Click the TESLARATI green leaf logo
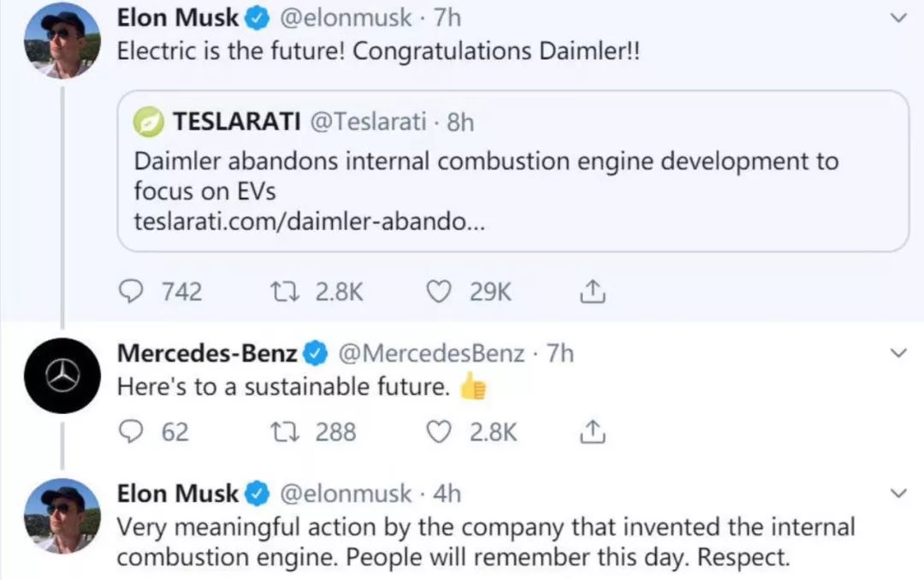 (x=148, y=122)
